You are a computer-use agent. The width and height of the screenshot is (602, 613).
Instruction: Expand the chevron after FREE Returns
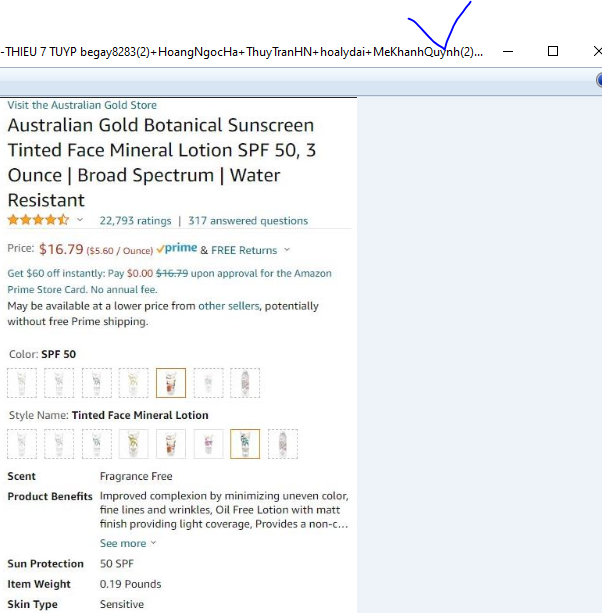point(287,249)
